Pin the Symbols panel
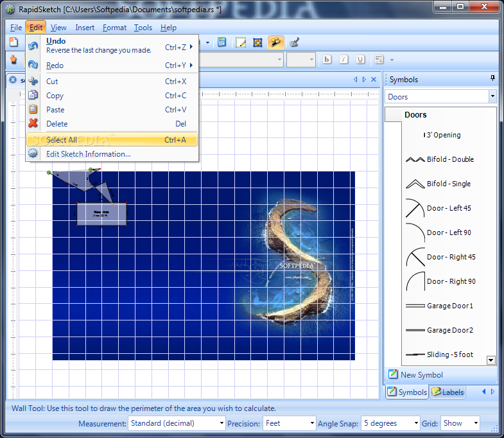The image size is (504, 438). [x=492, y=78]
